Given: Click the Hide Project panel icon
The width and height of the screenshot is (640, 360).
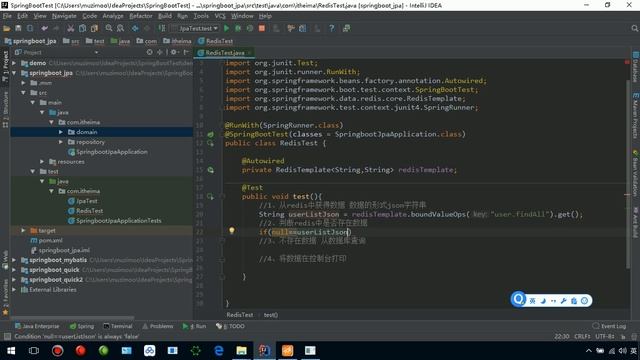Looking at the screenshot, I should pos(186,52).
